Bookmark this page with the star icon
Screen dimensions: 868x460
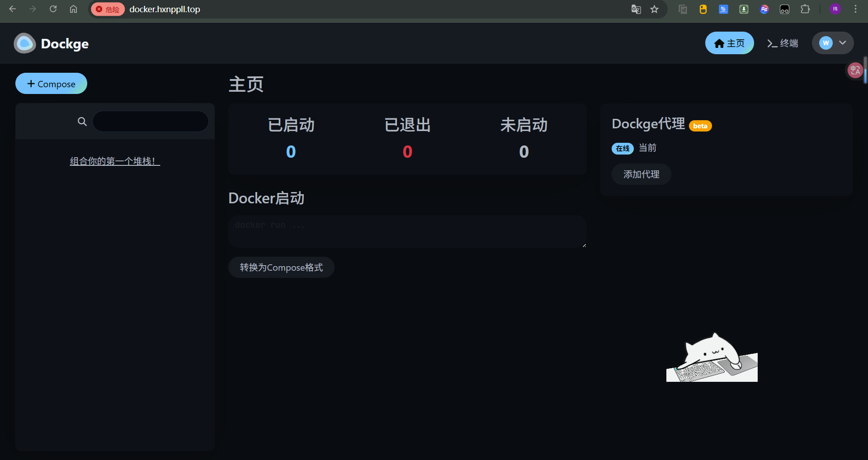(x=654, y=9)
